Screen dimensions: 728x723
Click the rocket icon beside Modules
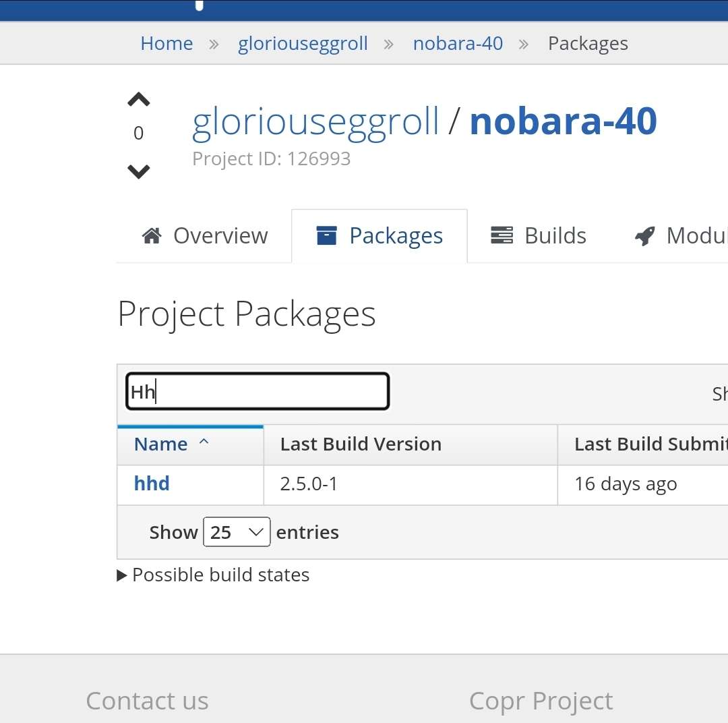(645, 236)
